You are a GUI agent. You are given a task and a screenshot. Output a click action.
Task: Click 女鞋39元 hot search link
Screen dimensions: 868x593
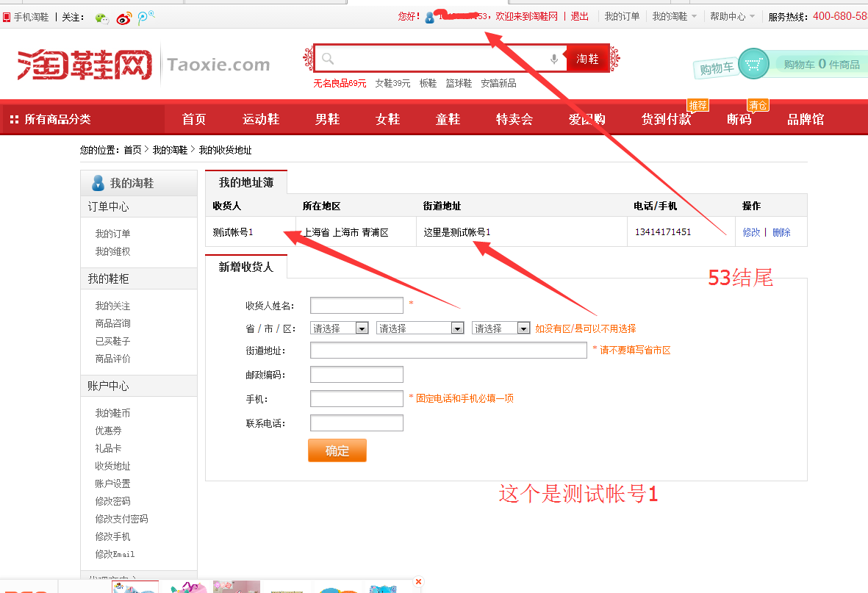[392, 83]
